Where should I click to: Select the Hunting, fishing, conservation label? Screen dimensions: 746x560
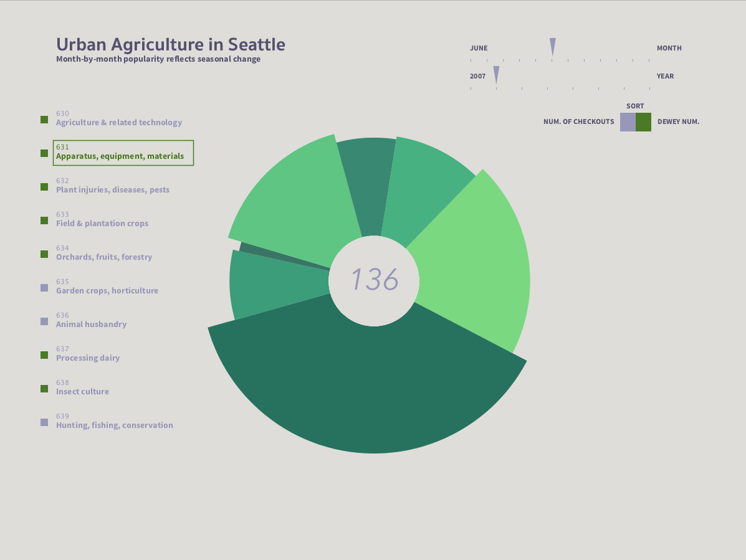pyautogui.click(x=115, y=425)
